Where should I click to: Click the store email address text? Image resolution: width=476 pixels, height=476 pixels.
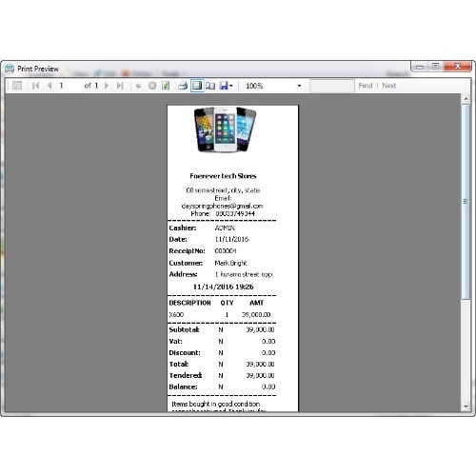[222, 206]
